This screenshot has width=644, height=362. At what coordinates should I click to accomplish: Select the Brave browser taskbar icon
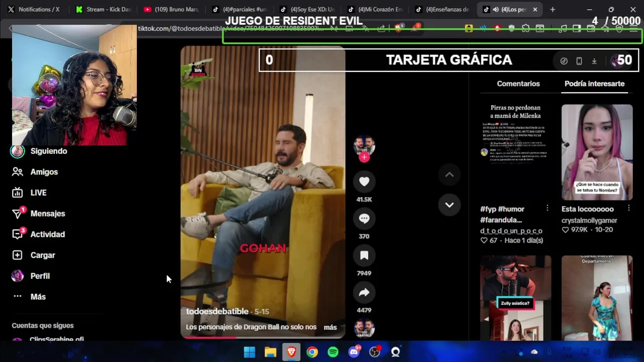tap(291, 352)
